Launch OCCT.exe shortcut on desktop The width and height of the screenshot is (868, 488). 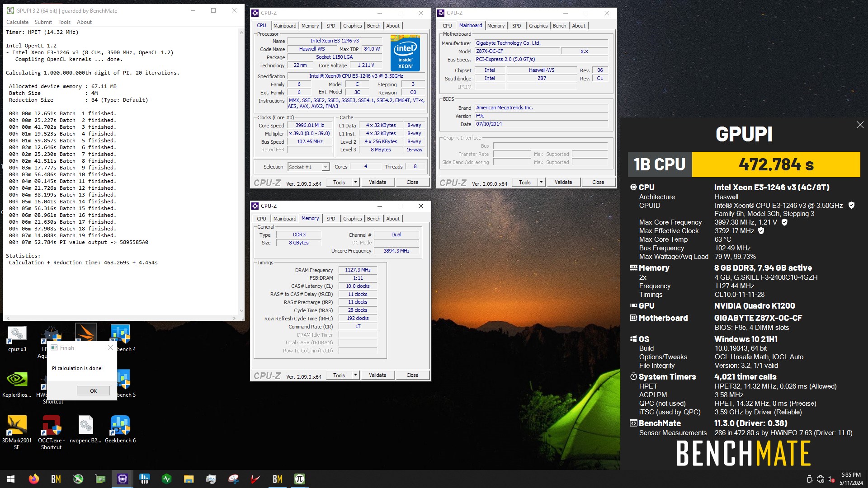point(51,432)
